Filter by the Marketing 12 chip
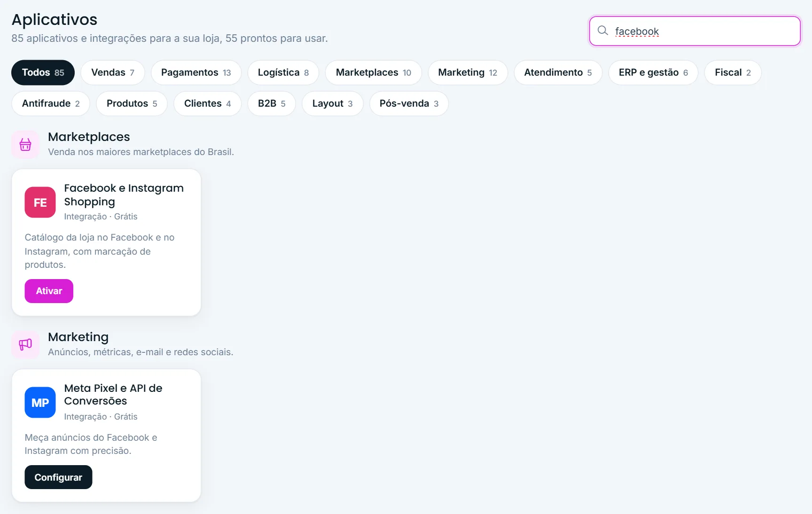 (x=468, y=72)
